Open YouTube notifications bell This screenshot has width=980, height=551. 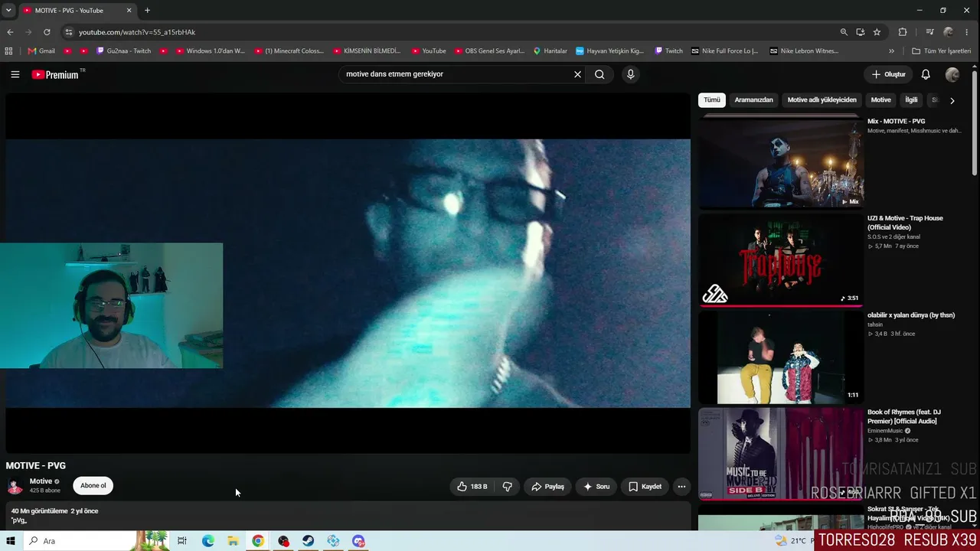pyautogui.click(x=926, y=74)
